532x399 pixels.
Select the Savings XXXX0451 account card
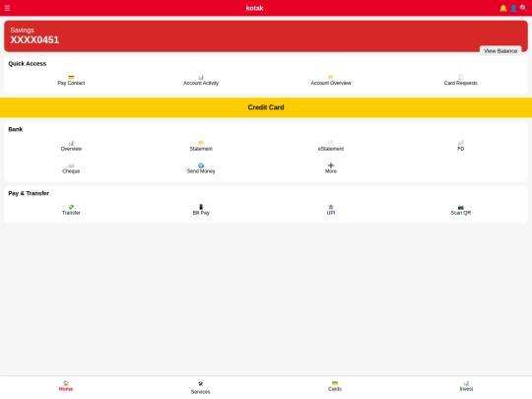coord(266,36)
